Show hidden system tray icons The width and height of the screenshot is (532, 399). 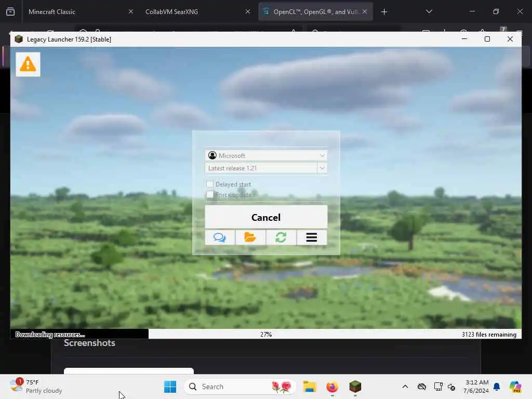[405, 387]
